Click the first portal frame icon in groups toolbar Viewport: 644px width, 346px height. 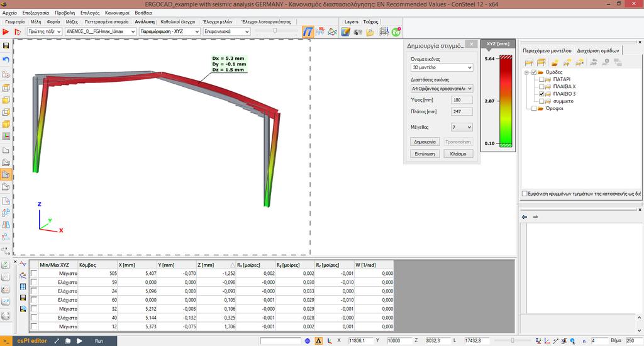pyautogui.click(x=529, y=62)
